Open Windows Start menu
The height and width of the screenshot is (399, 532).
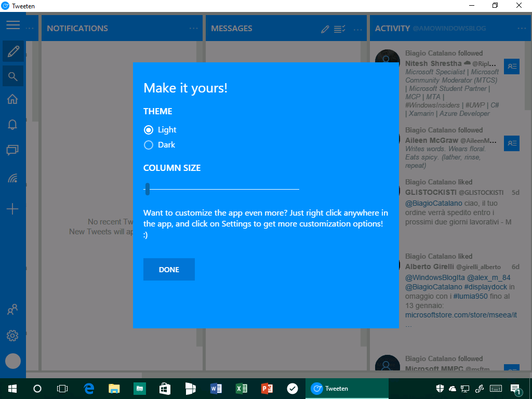[12, 389]
